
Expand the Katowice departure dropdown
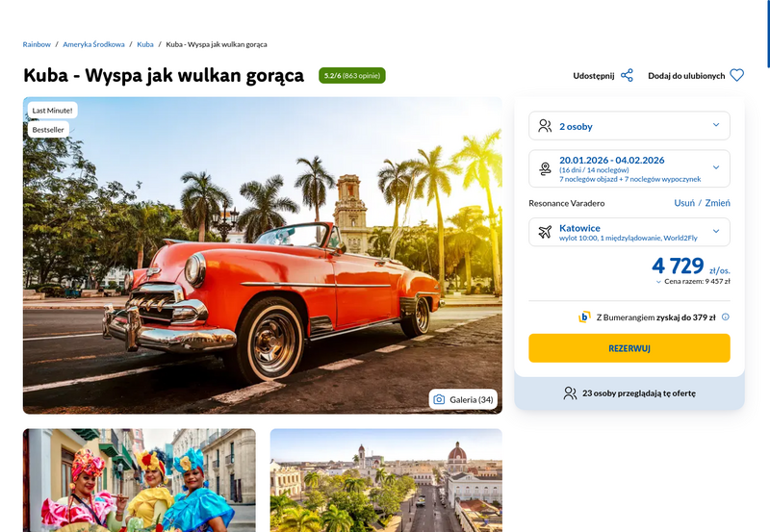629,232
